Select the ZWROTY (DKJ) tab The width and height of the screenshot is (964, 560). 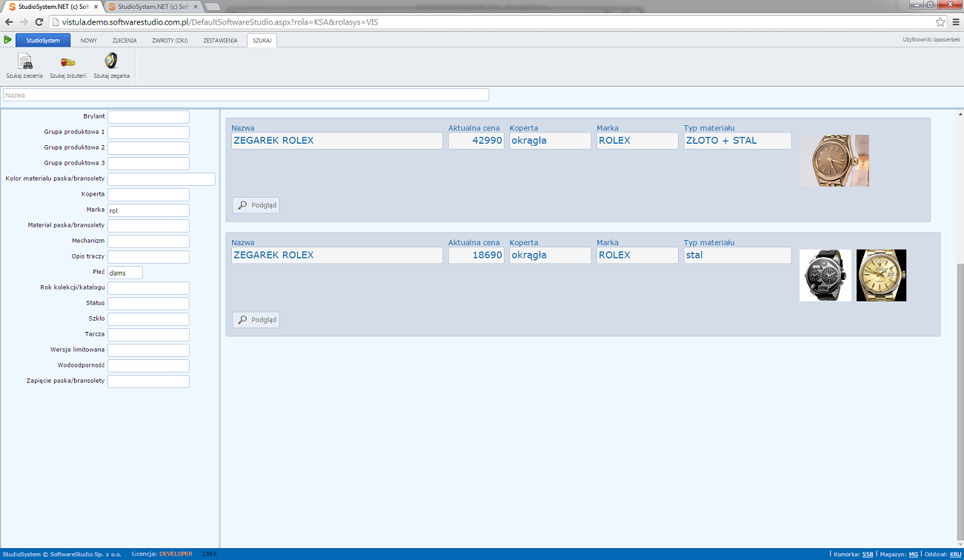tap(170, 40)
